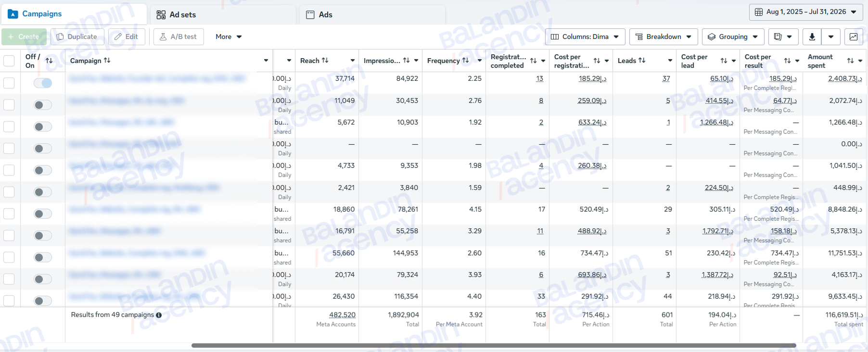Click the Duplicate button

77,37
